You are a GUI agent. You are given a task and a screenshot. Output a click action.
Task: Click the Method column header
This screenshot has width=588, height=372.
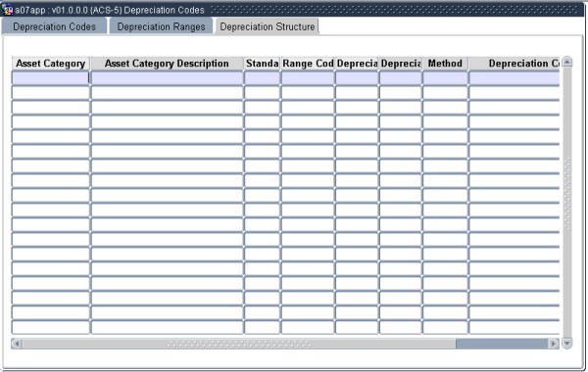pos(445,64)
